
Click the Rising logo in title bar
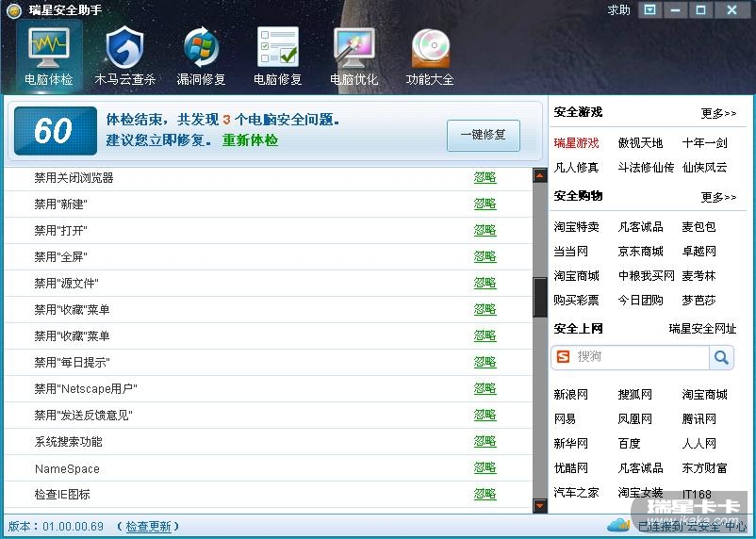click(14, 10)
